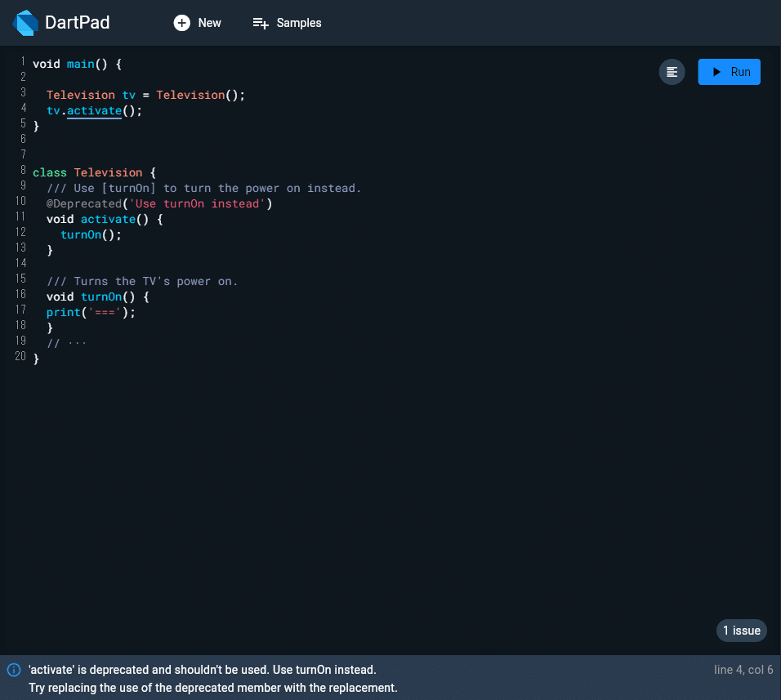Click the info icon beside the deprecation message

(x=14, y=670)
